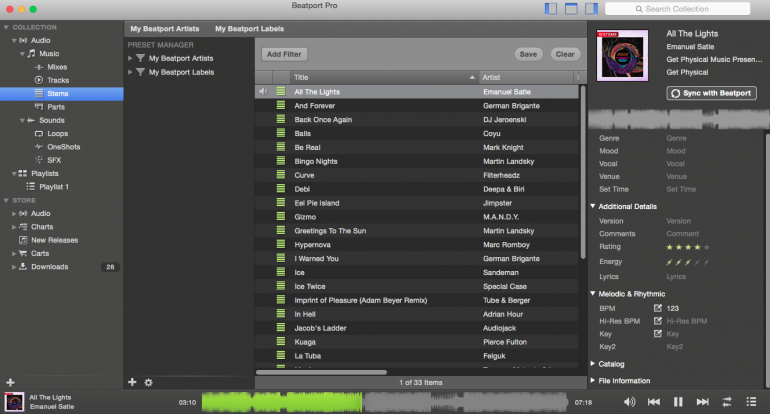Click Sync with Beatport button

712,93
